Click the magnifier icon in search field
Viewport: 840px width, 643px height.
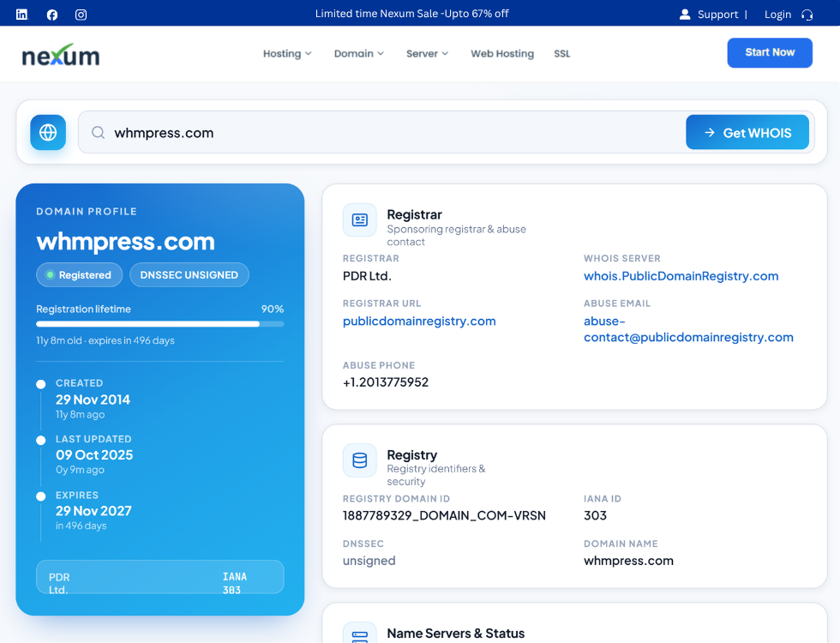pyautogui.click(x=98, y=132)
